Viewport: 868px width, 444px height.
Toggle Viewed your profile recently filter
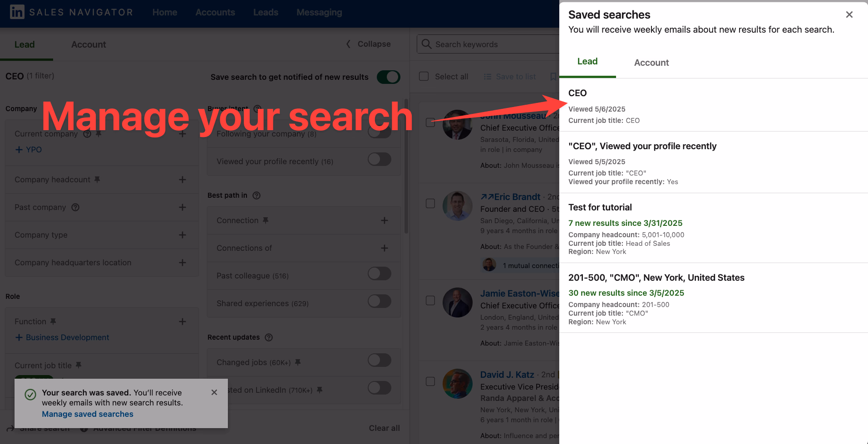point(380,159)
